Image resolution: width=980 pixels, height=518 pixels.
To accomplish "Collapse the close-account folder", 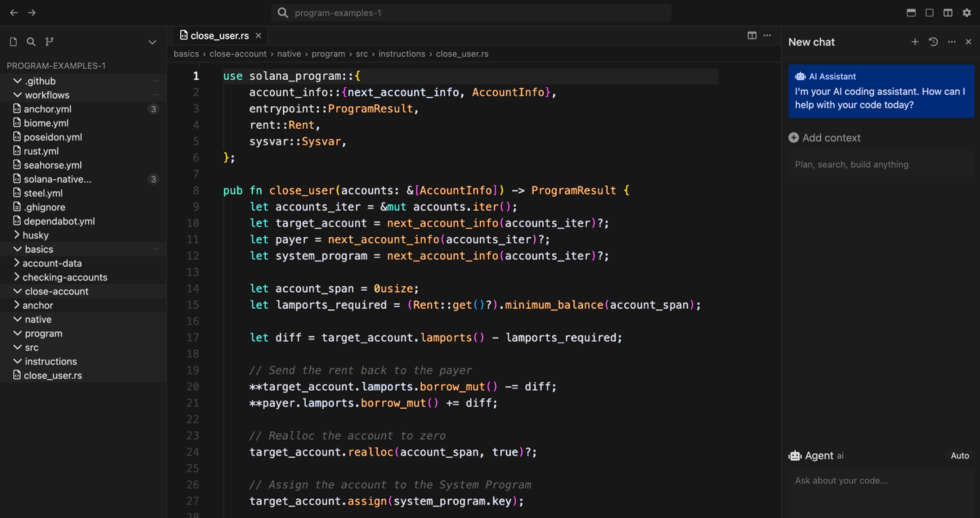I will coord(56,291).
